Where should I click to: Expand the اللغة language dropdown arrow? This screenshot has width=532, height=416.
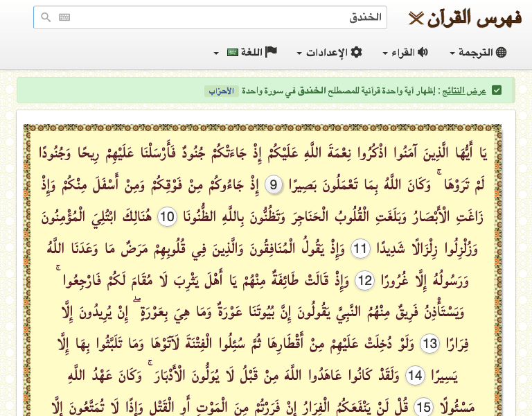(216, 53)
